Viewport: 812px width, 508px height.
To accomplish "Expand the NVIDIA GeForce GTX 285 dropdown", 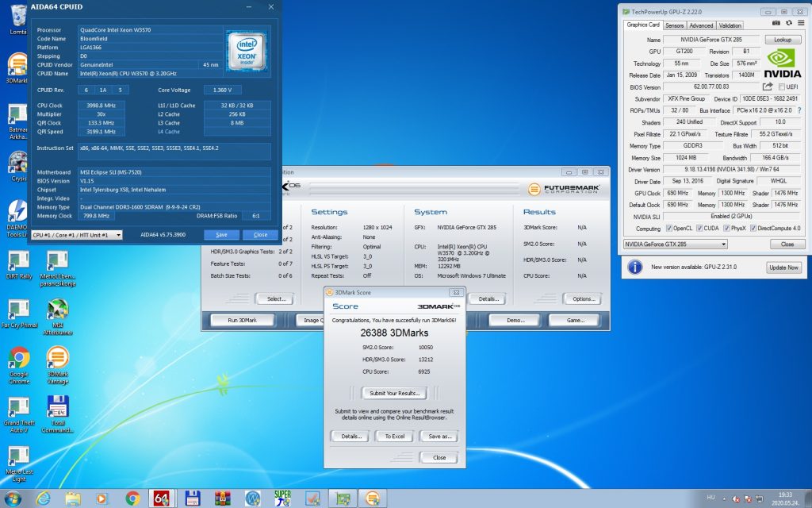I will (x=676, y=244).
